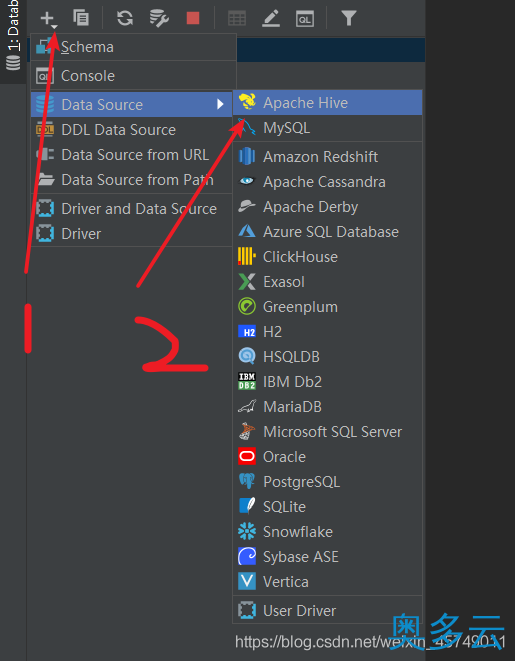This screenshot has height=661, width=515.
Task: Choose MariaDB data source
Action: point(327,407)
